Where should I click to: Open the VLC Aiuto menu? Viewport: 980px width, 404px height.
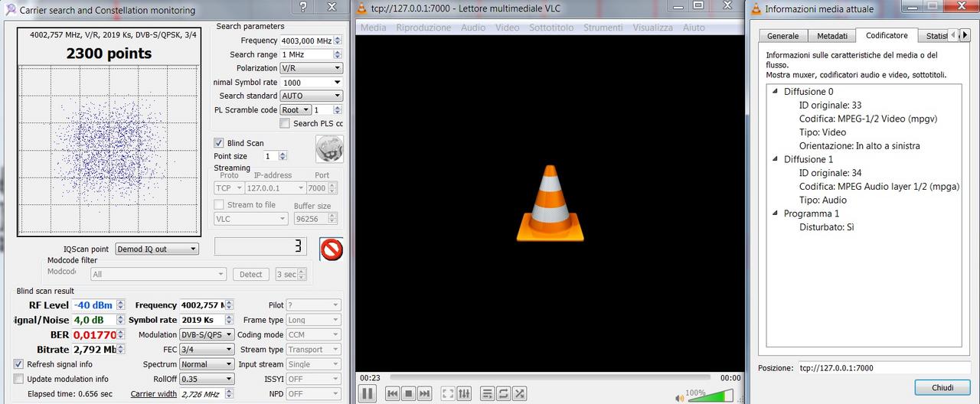coord(694,28)
